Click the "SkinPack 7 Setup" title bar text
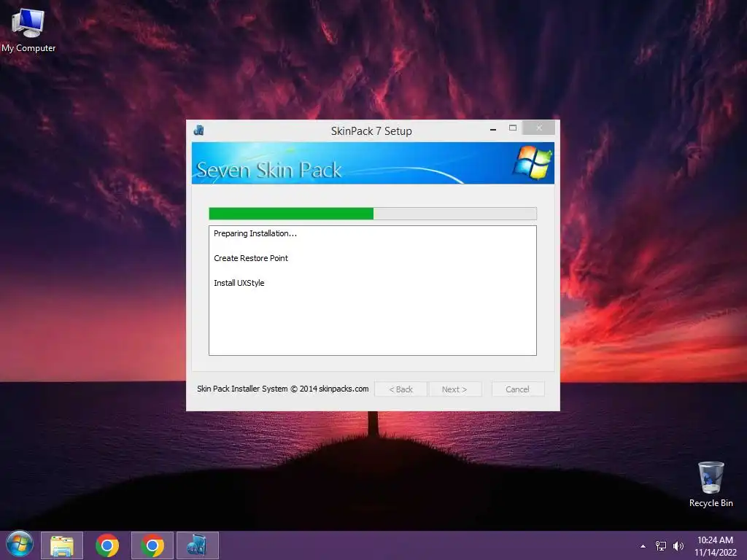 [371, 131]
